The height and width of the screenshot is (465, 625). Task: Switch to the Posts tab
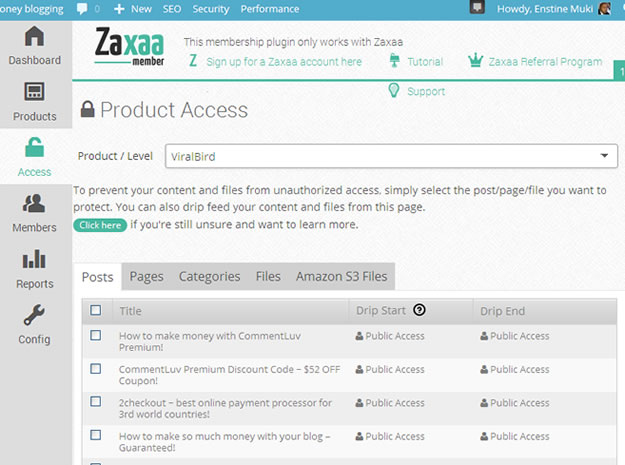click(x=98, y=277)
